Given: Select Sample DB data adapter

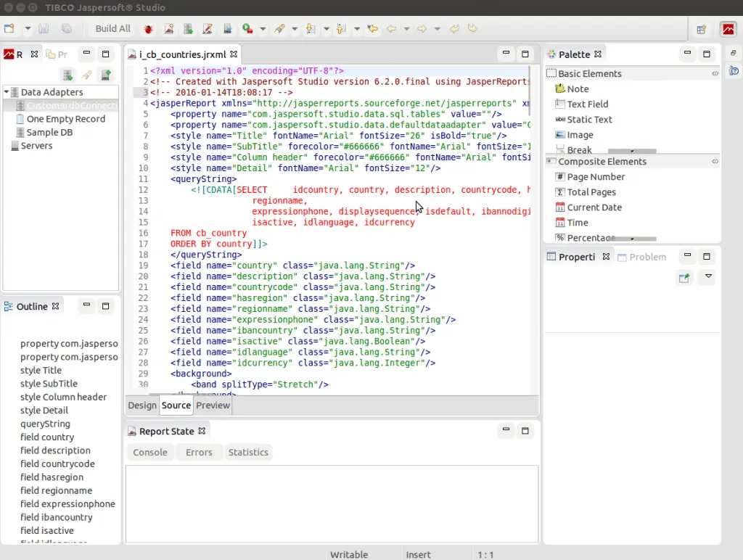Looking at the screenshot, I should (x=49, y=133).
